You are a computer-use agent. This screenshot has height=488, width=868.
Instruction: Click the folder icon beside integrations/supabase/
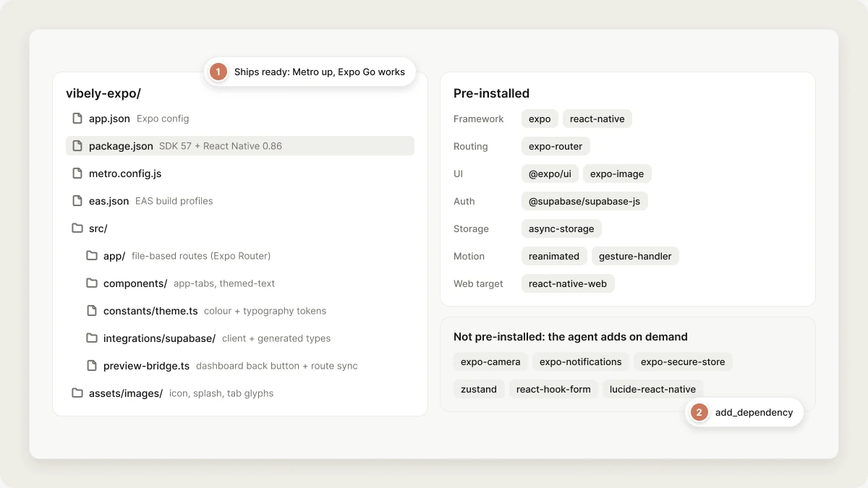pos(92,338)
